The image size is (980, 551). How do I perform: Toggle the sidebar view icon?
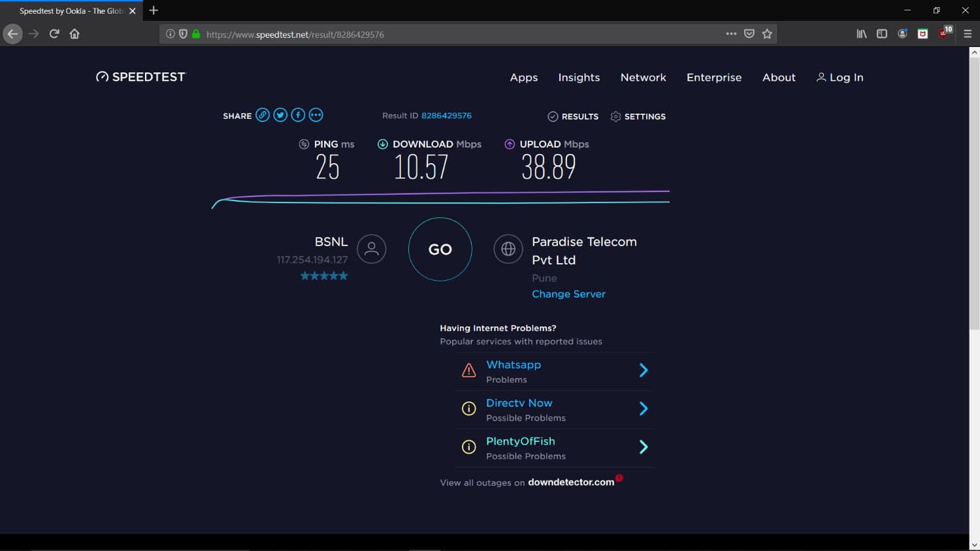point(882,34)
